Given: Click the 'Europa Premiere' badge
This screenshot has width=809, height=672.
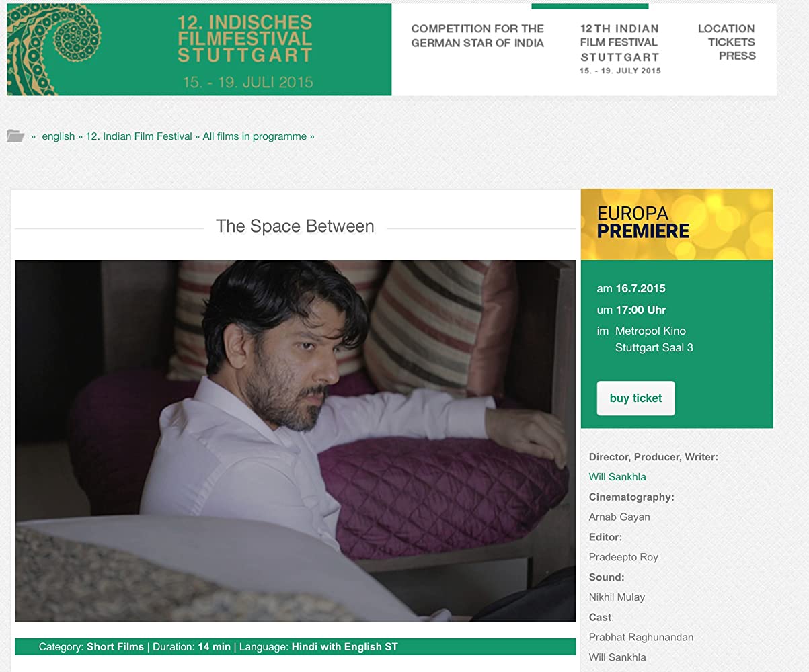Looking at the screenshot, I should pos(677,224).
